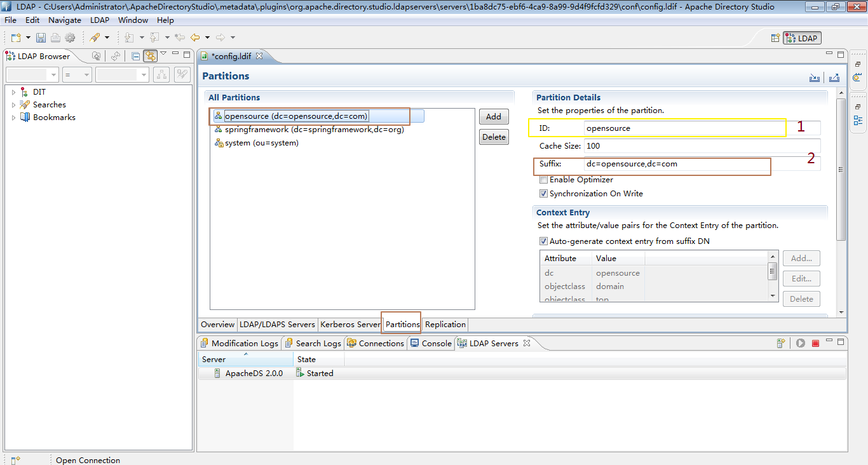Click the Progress view icon in right trim

point(857,78)
